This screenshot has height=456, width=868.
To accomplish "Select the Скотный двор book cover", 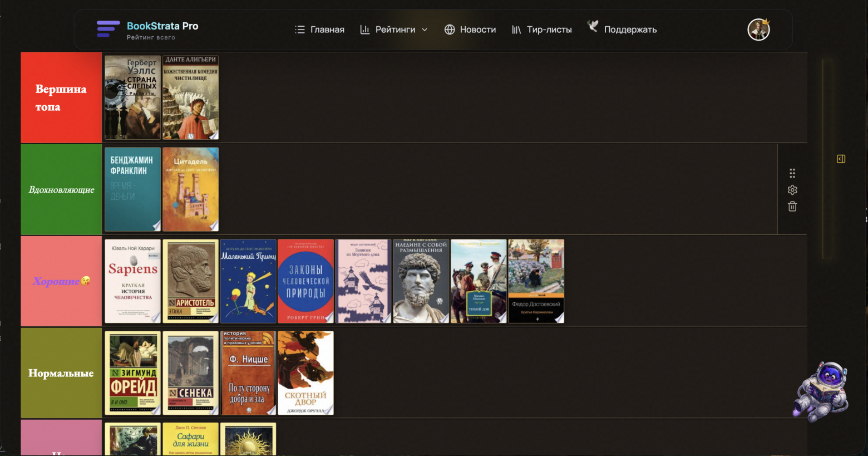I will [305, 373].
